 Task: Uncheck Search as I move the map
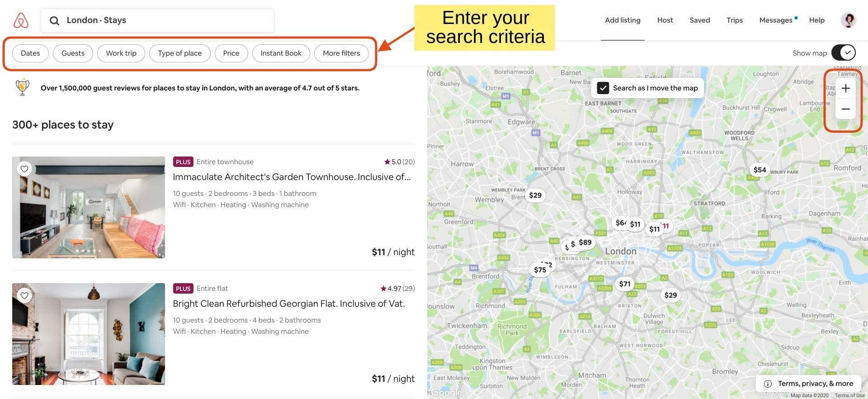[603, 88]
